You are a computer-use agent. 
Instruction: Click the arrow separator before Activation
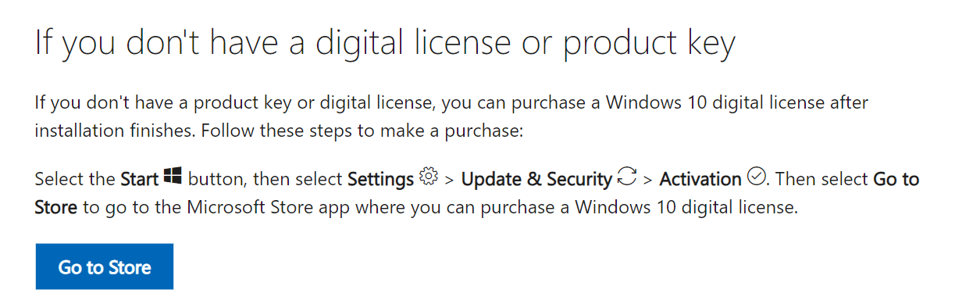pos(647,180)
